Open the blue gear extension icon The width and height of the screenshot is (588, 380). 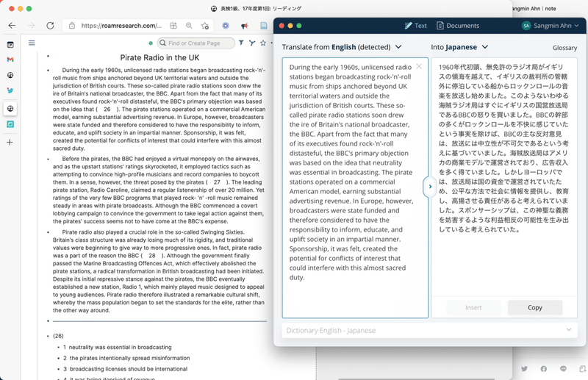click(226, 26)
